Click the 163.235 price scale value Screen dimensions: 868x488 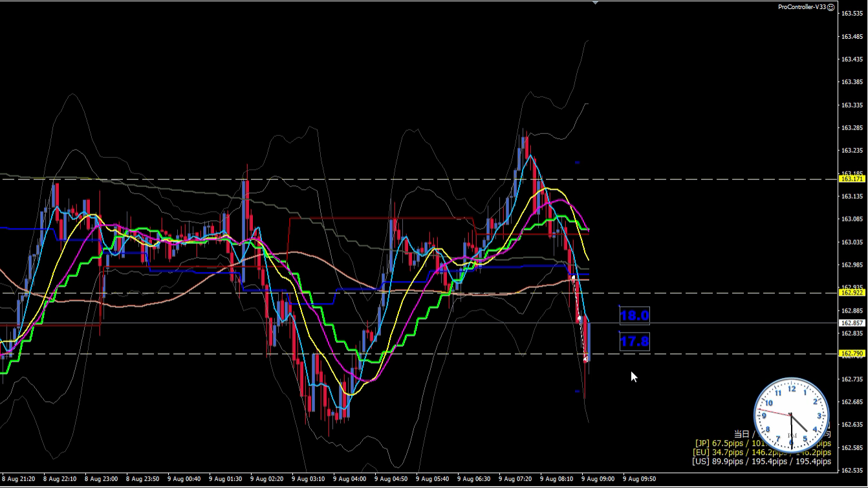pyautogui.click(x=852, y=150)
